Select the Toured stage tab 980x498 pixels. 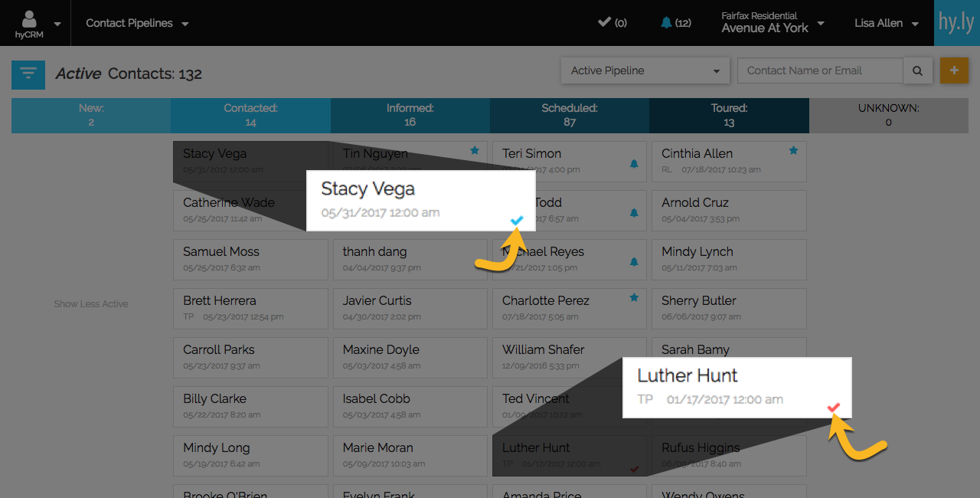point(729,116)
